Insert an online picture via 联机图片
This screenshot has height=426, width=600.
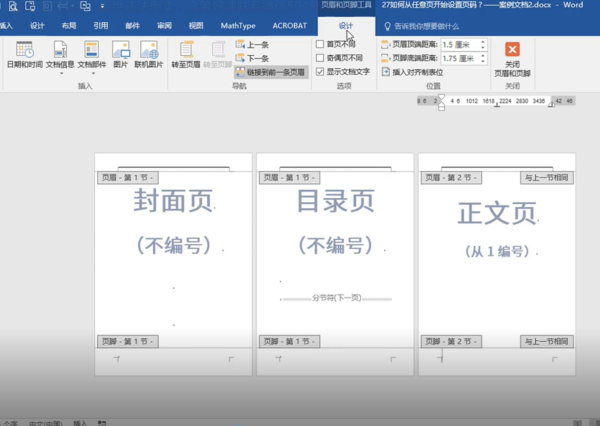click(149, 55)
